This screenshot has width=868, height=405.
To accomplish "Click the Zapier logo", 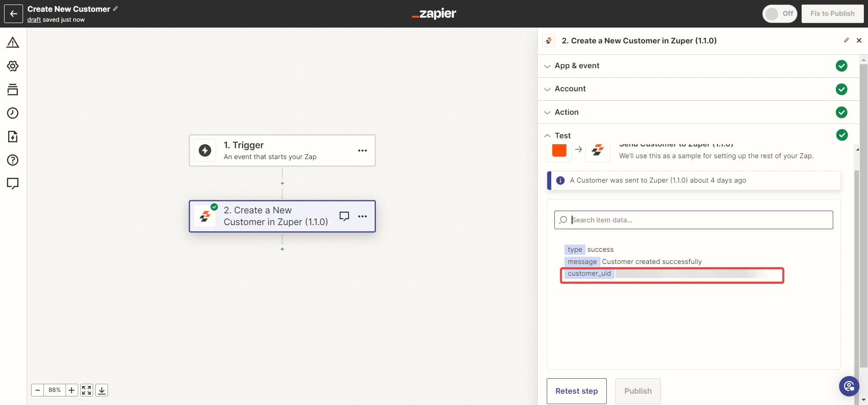I will 434,14.
